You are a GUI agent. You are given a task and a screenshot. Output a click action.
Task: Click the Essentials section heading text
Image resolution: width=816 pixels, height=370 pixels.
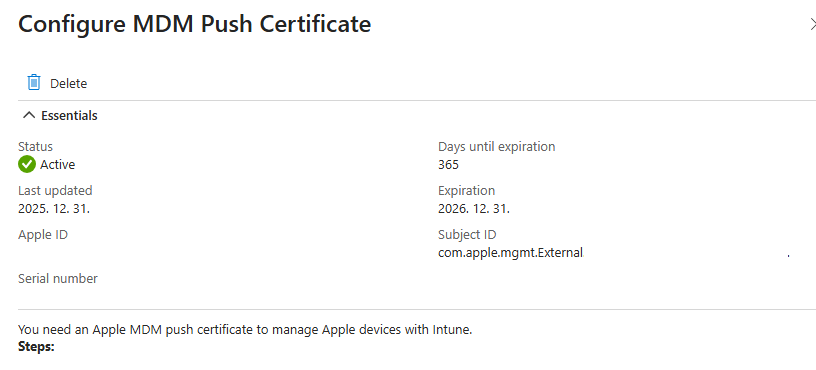[x=69, y=116]
